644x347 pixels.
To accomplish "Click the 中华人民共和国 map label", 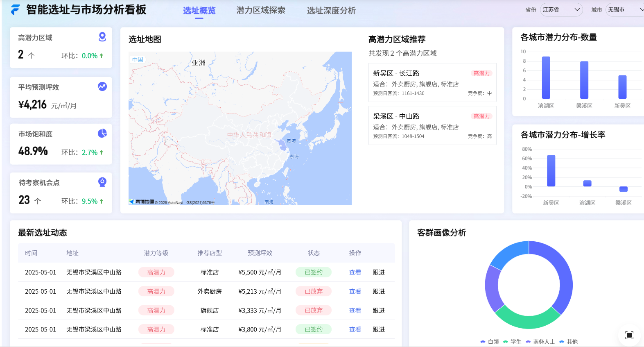I will (x=249, y=135).
